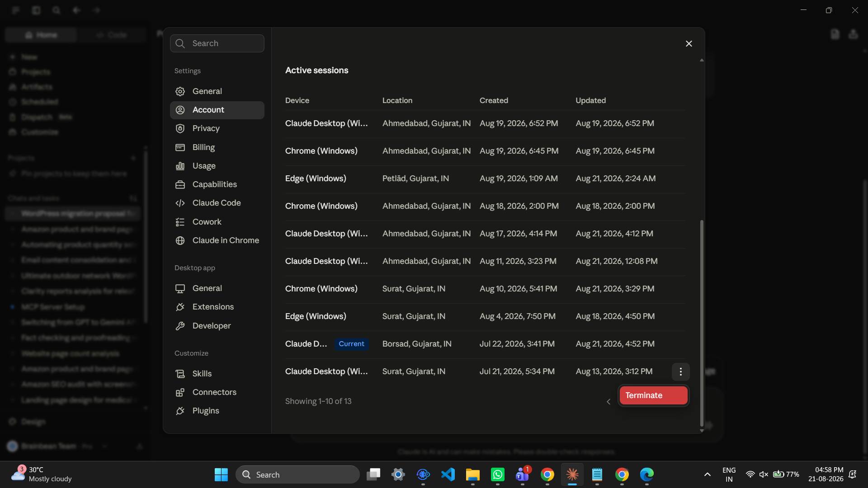The width and height of the screenshot is (868, 488).
Task: Close the settings dialog
Action: pos(689,43)
